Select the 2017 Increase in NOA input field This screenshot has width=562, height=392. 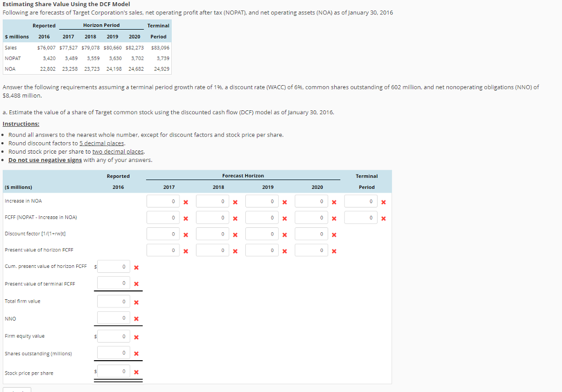164,201
